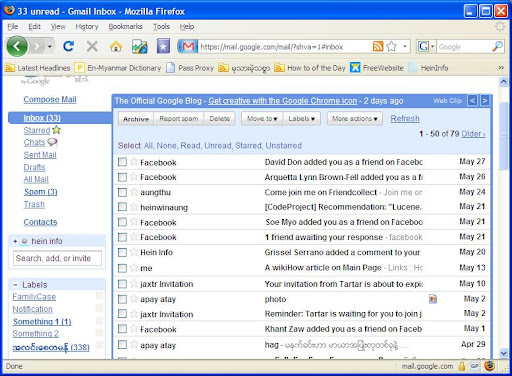Star the Hein Info email
Viewport: 512px width, 376px height.
pos(134,252)
